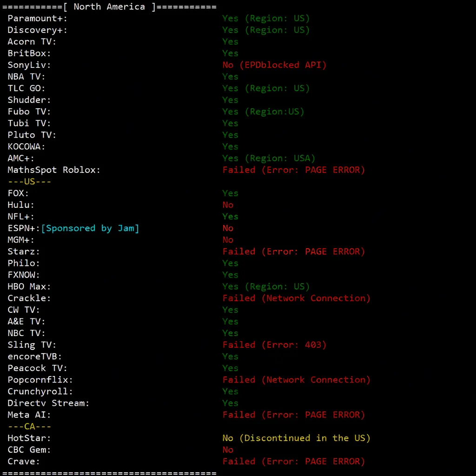Click 'Yes (Region: US)' beside Paramount+
Viewport: 476px width, 476px height.
266,19
